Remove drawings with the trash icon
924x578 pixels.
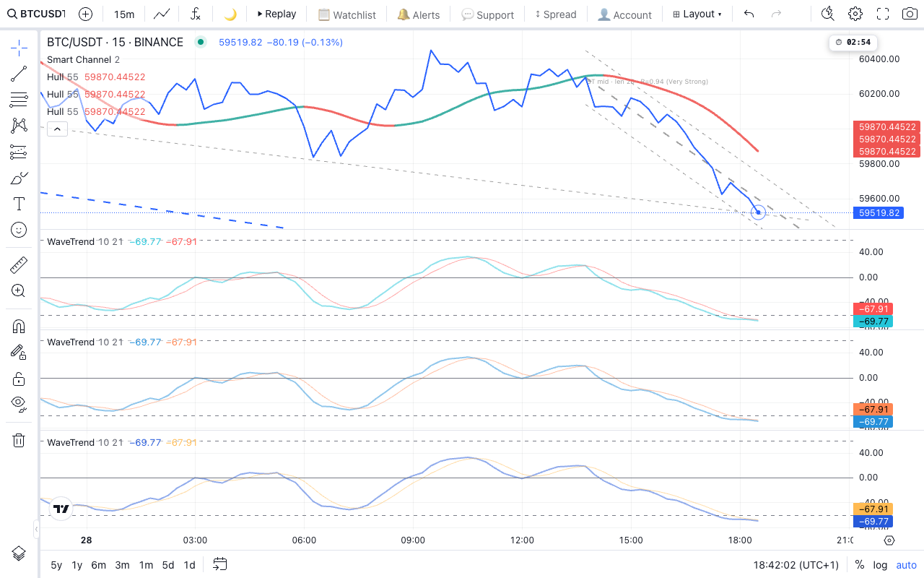tap(19, 440)
